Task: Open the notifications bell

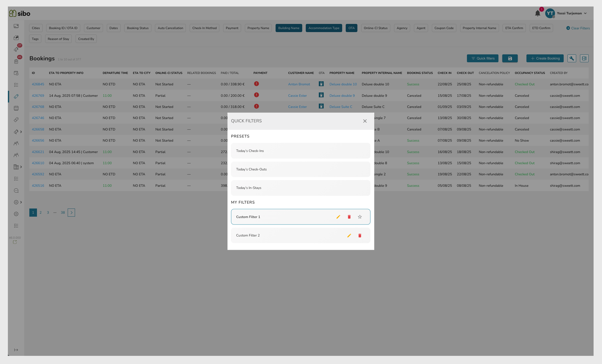Action: 537,13
